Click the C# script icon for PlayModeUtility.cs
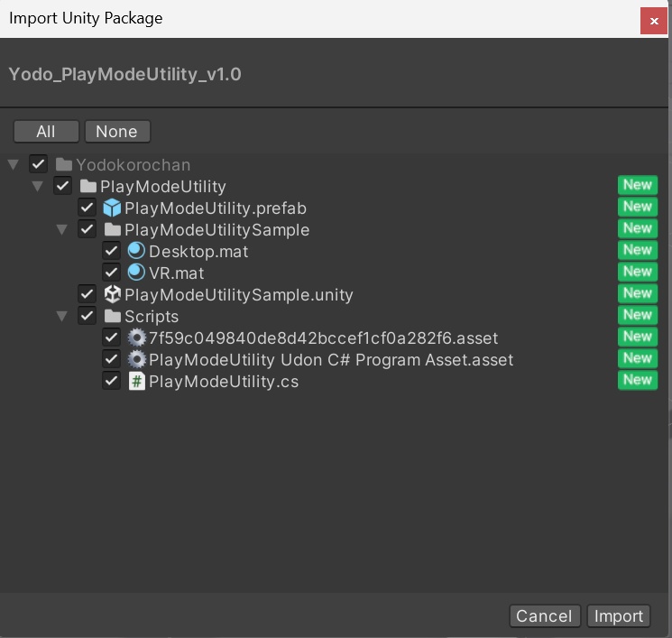Image resolution: width=672 pixels, height=638 pixels. [x=136, y=381]
